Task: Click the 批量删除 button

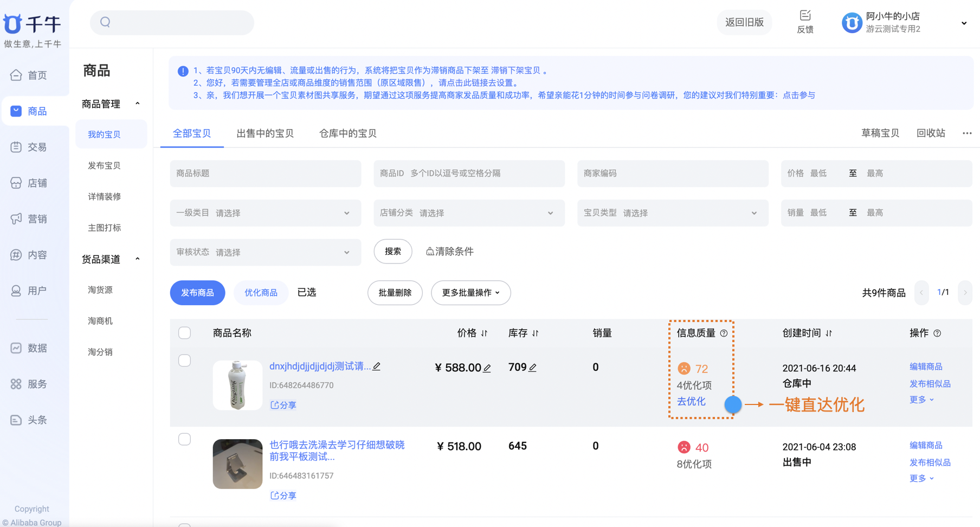Action: point(395,293)
